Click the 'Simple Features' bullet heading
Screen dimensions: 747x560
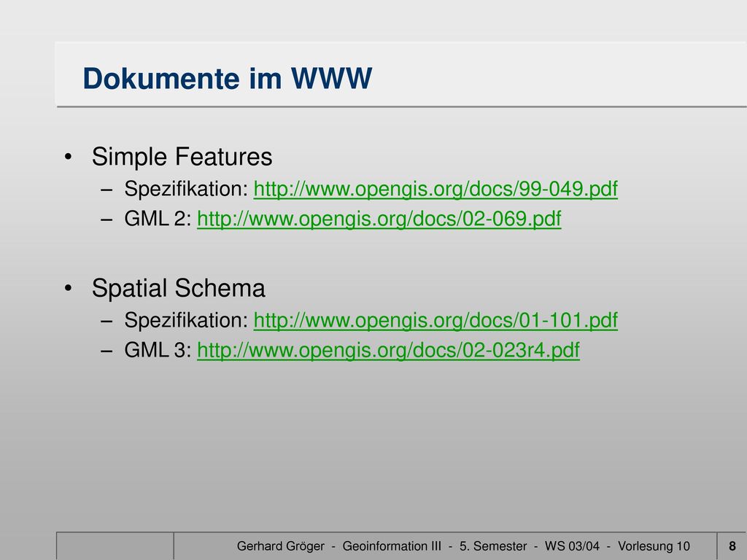182,157
